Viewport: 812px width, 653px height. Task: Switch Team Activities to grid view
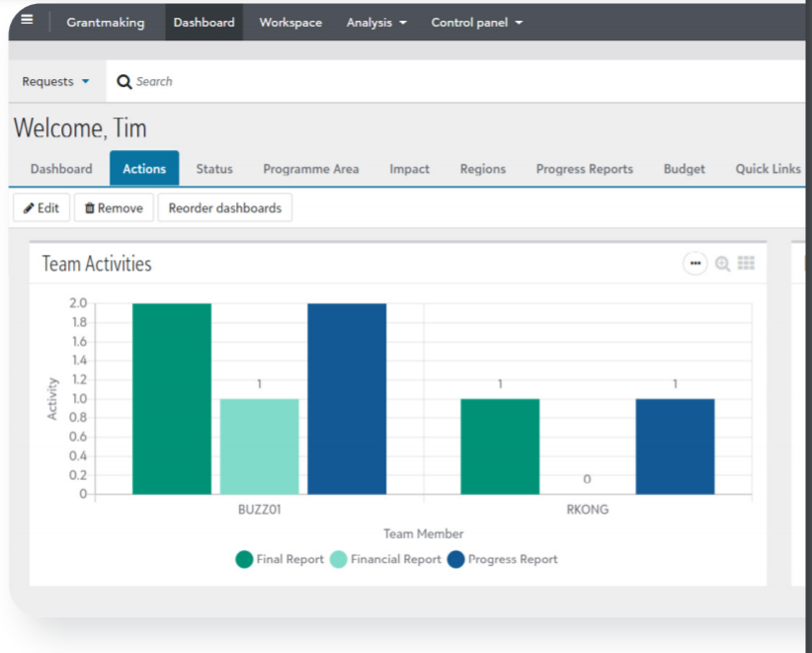coord(747,263)
